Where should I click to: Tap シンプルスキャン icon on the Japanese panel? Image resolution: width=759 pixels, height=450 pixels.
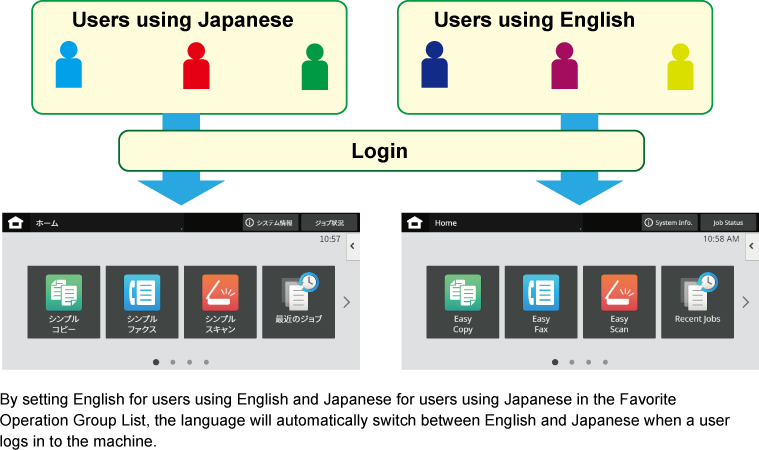click(220, 301)
